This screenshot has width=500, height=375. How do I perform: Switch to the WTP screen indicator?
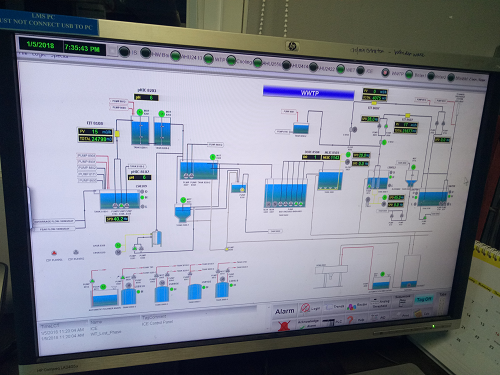(x=208, y=59)
